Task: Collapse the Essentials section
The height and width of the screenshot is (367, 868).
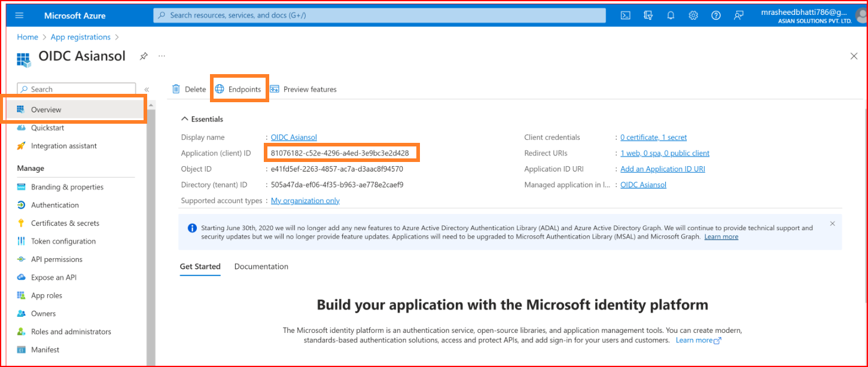Action: click(x=202, y=119)
